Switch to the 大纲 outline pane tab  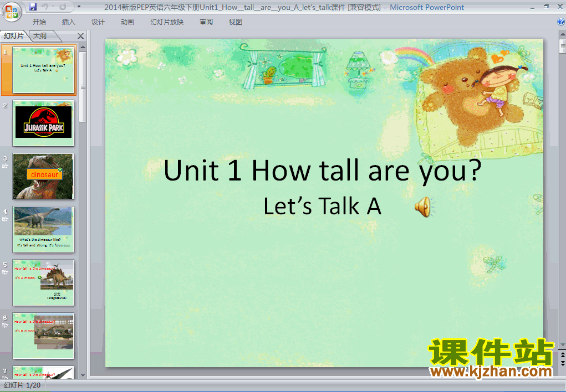tap(40, 35)
